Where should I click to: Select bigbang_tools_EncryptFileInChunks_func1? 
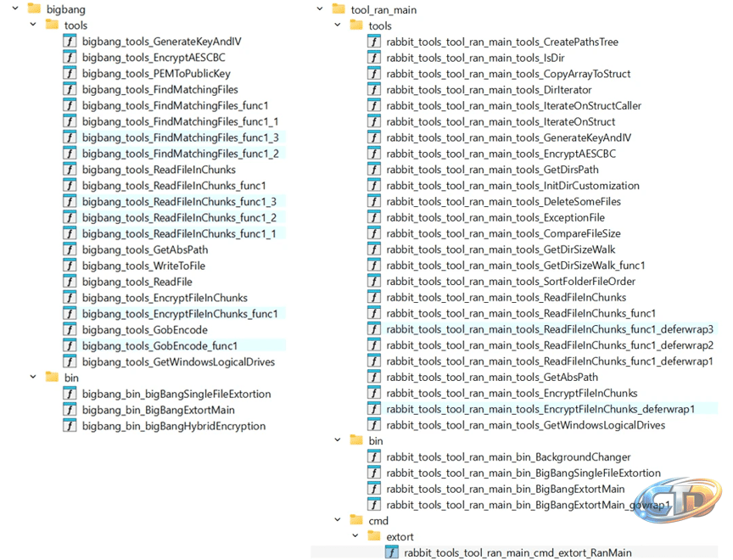point(180,314)
